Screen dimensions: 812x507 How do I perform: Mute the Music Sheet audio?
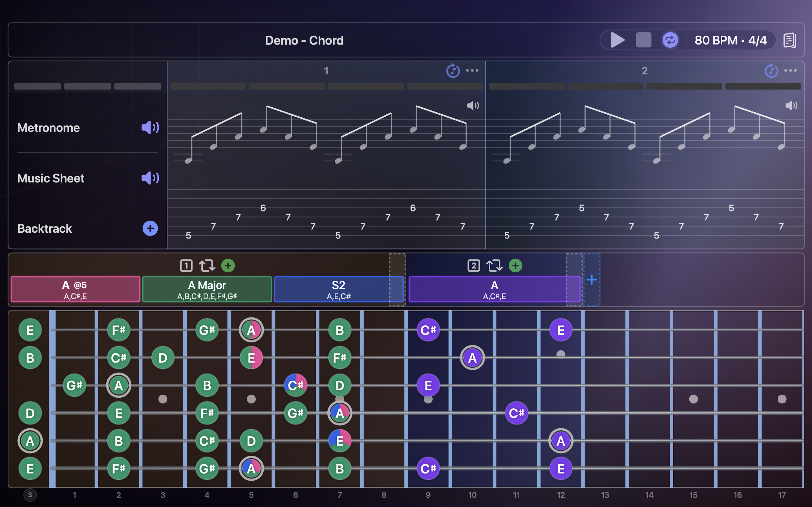pos(150,178)
